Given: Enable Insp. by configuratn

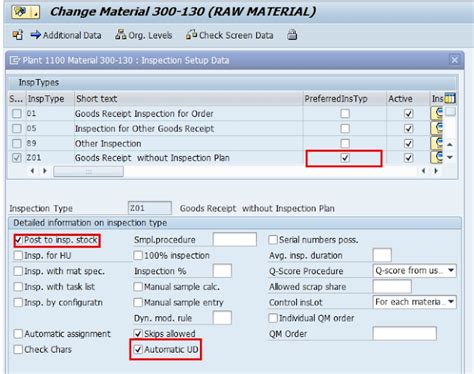Looking at the screenshot, I should click(18, 302).
